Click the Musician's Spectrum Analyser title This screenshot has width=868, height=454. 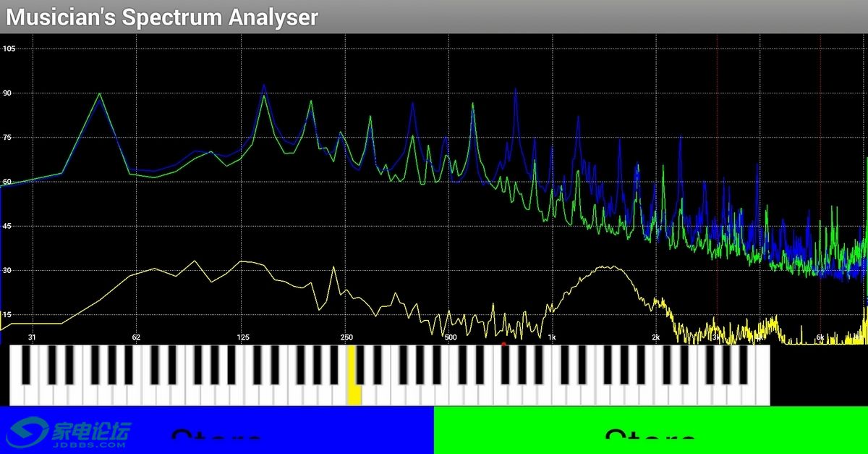click(x=162, y=17)
